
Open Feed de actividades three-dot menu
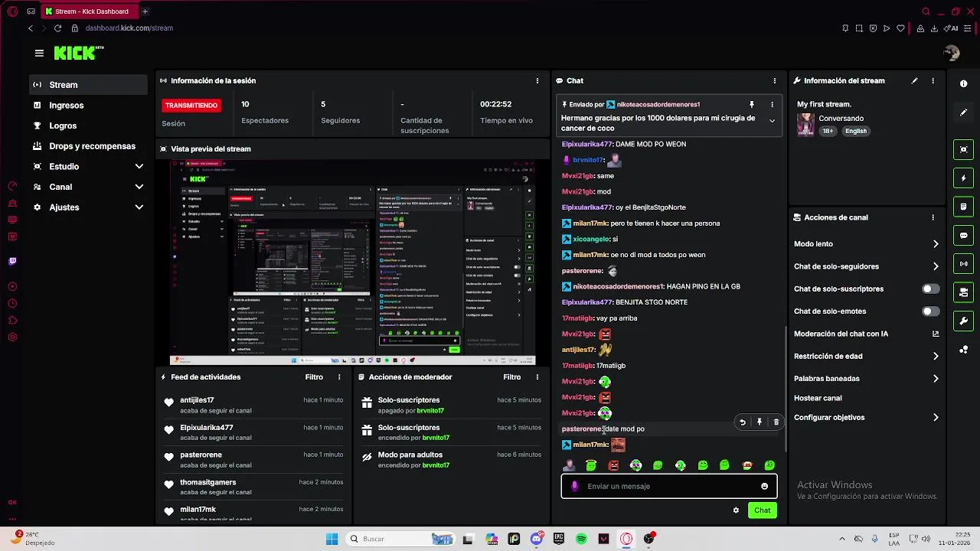pyautogui.click(x=339, y=377)
